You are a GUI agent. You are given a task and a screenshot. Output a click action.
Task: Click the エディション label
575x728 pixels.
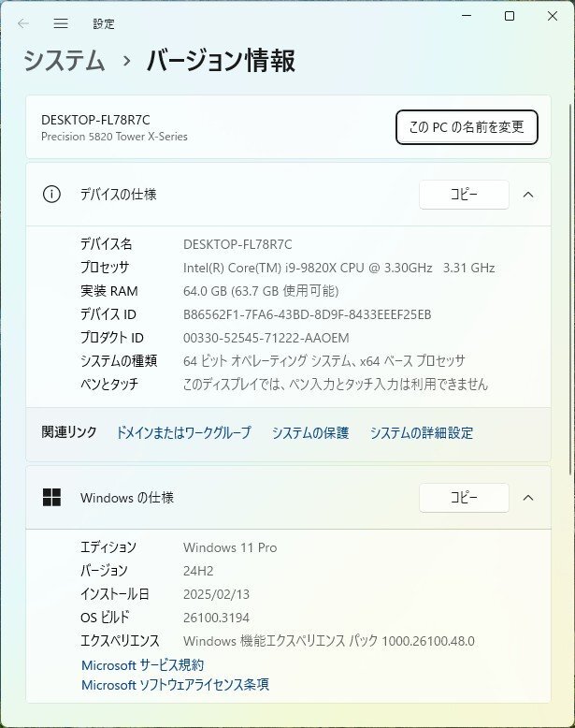(108, 546)
